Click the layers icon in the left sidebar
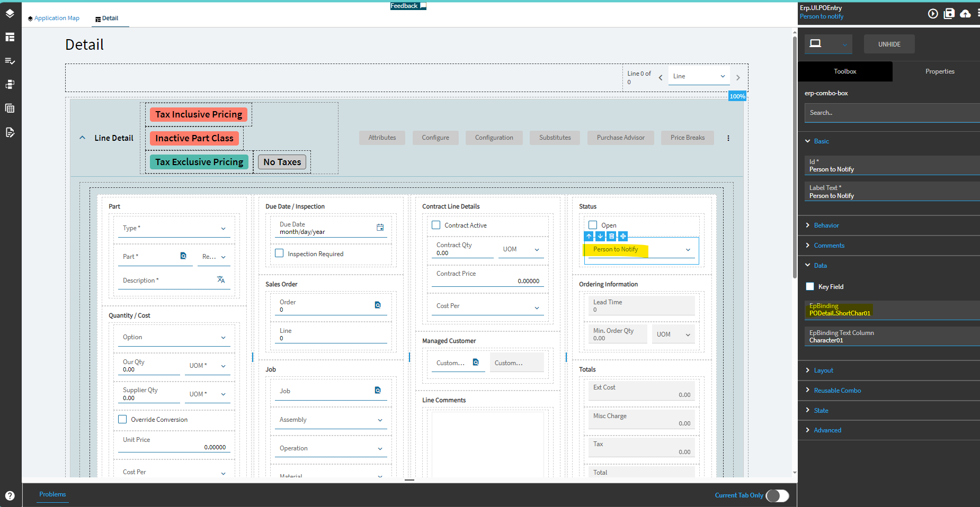Viewport: 980px width, 507px height. pos(10,13)
